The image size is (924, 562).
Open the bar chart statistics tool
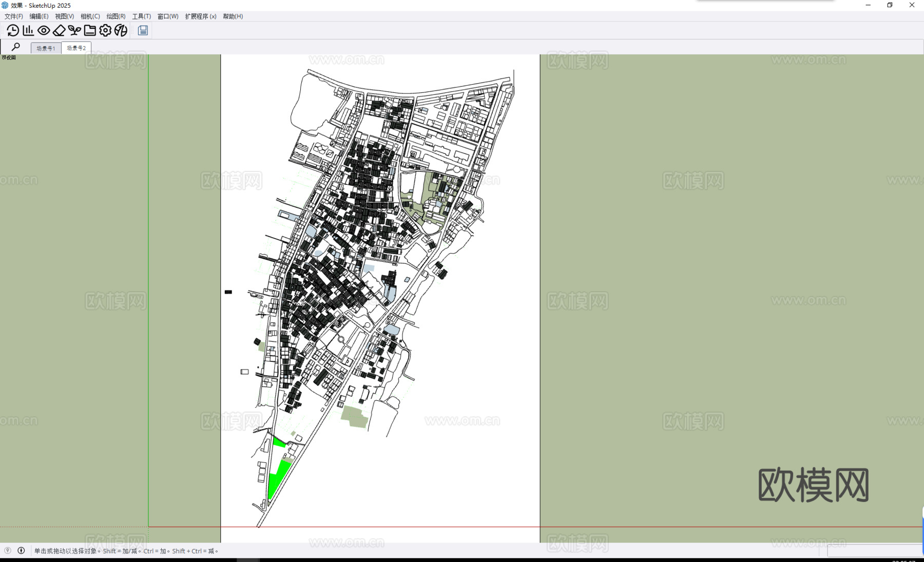(28, 30)
